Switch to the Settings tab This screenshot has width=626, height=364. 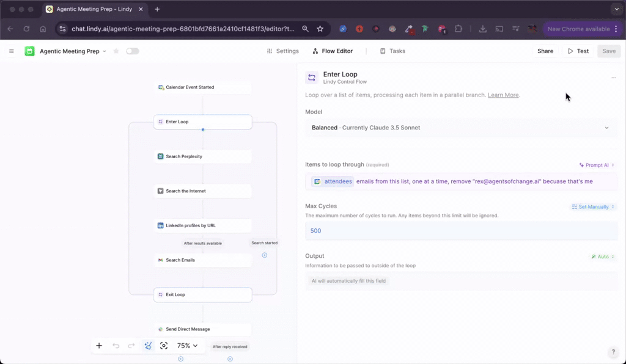point(282,51)
